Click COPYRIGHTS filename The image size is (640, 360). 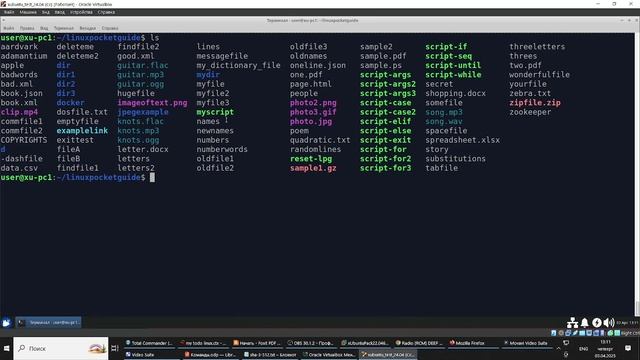tap(24, 140)
